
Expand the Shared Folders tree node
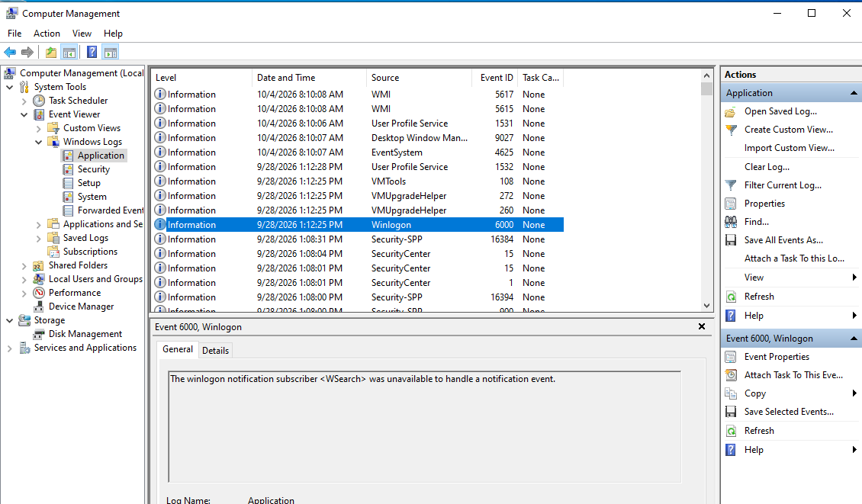click(24, 265)
